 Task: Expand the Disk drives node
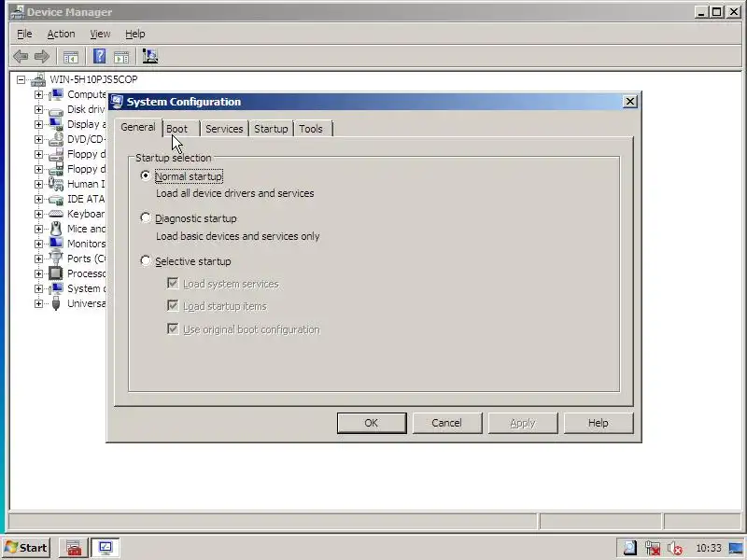(x=38, y=109)
